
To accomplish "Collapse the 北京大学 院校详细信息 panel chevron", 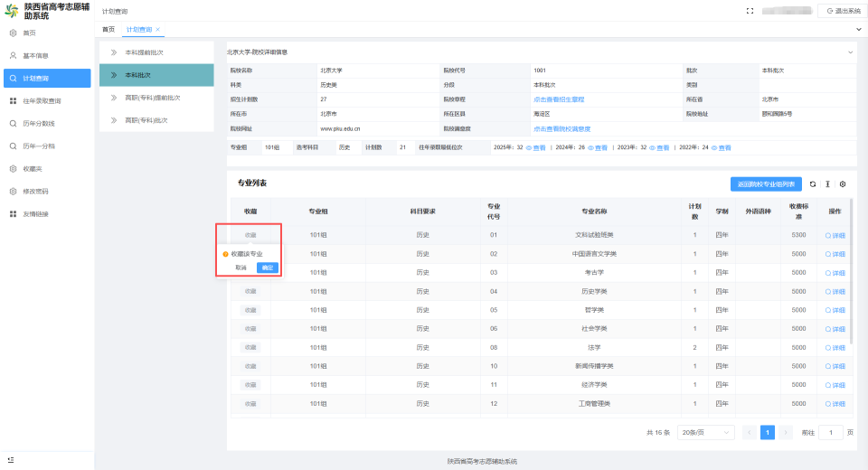I will tap(850, 52).
